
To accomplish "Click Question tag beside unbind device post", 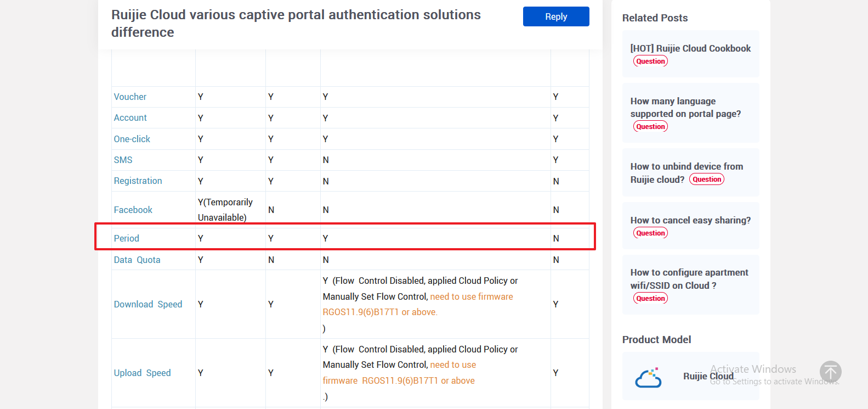I will click(x=707, y=180).
